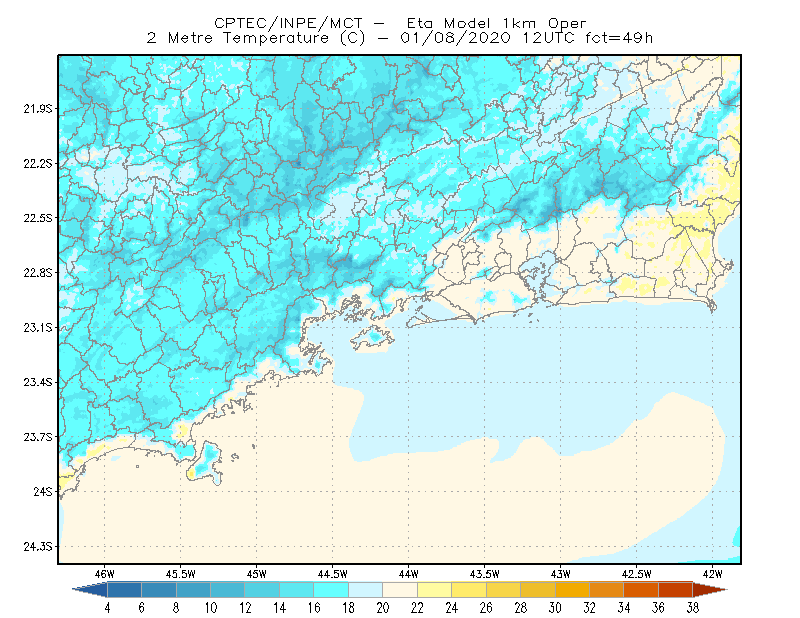800x618 pixels.
Task: Click the 22.8S latitude label
Action: [x=38, y=273]
